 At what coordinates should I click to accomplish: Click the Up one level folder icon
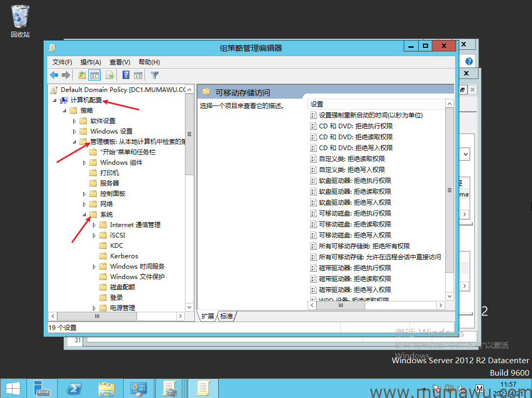tap(82, 75)
